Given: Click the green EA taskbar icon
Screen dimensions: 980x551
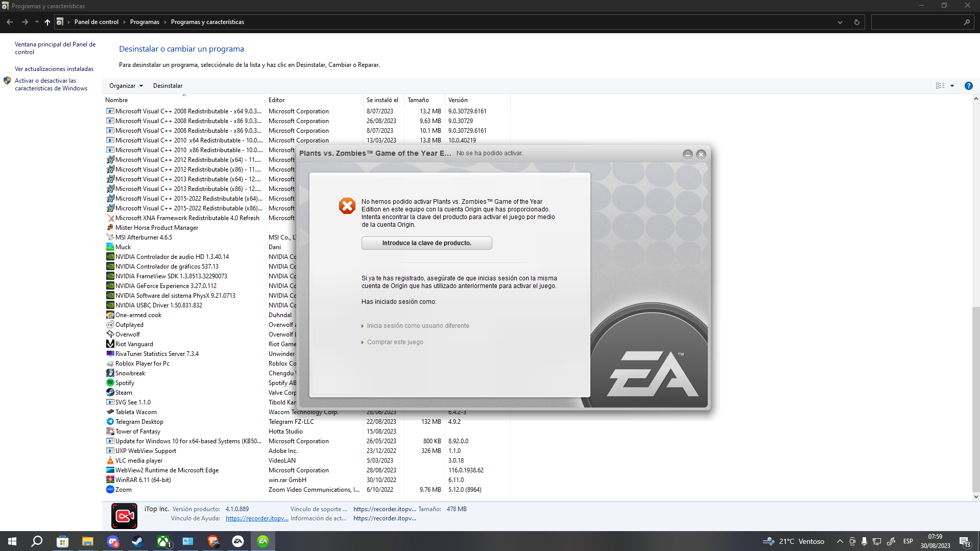Looking at the screenshot, I should 263,541.
